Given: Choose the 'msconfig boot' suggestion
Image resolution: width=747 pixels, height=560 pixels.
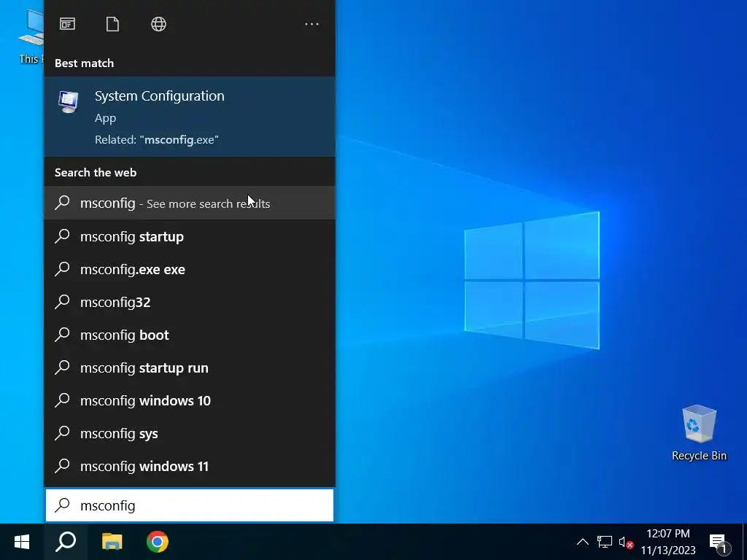Looking at the screenshot, I should [x=190, y=335].
